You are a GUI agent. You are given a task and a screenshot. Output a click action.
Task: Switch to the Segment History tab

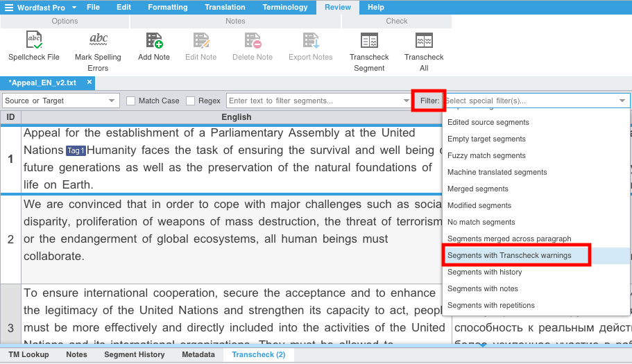[x=134, y=354]
